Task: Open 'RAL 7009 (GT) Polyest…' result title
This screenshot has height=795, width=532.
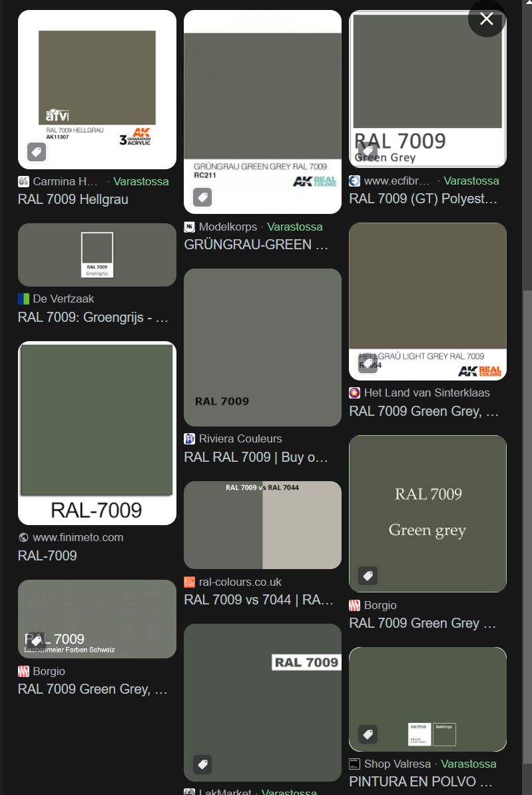Action: 423,198
